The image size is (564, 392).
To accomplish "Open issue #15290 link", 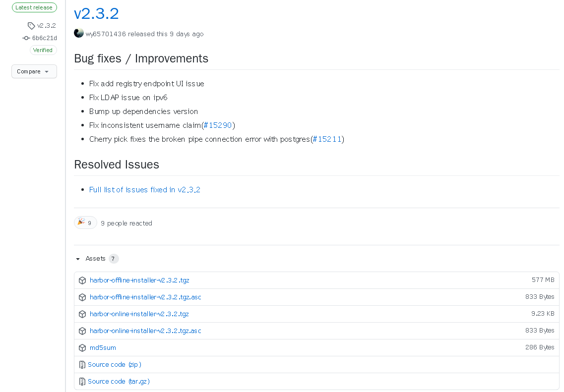I will pyautogui.click(x=218, y=125).
